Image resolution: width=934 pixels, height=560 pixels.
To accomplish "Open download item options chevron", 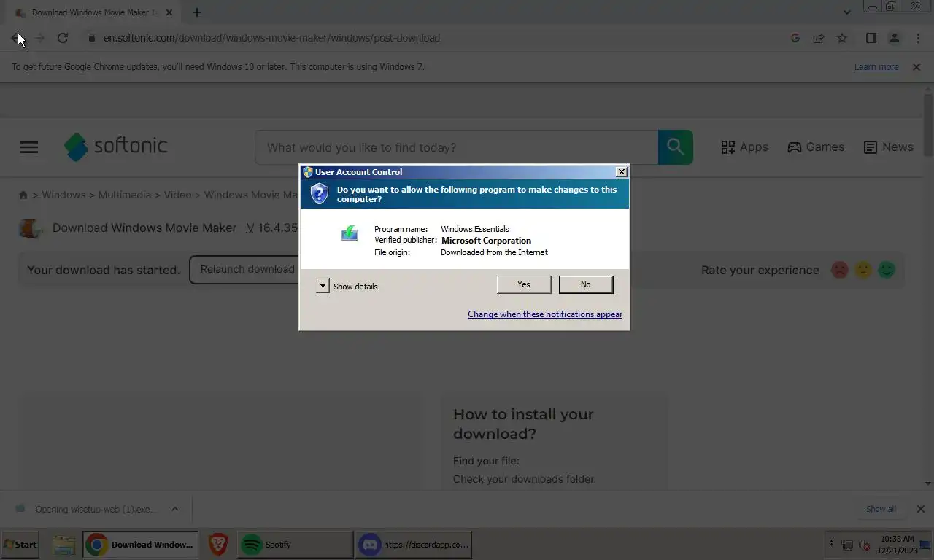I will coord(175,509).
